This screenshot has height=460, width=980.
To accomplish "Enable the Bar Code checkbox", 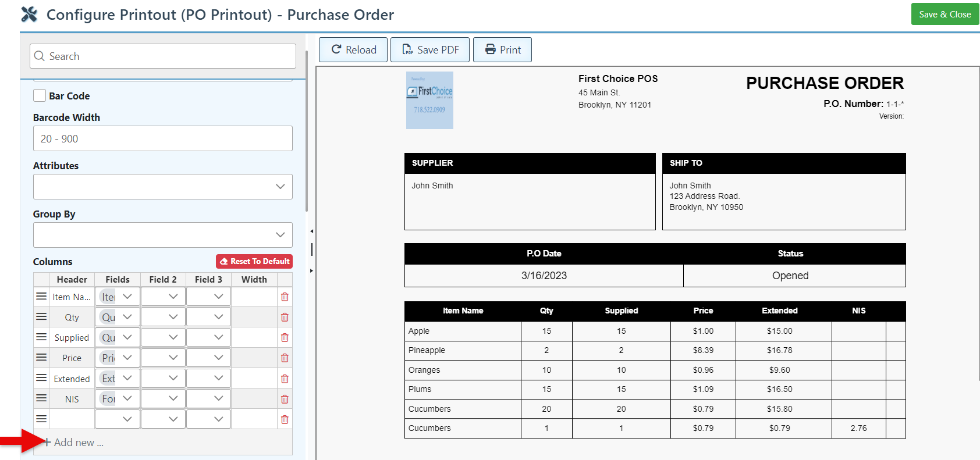I will point(40,96).
